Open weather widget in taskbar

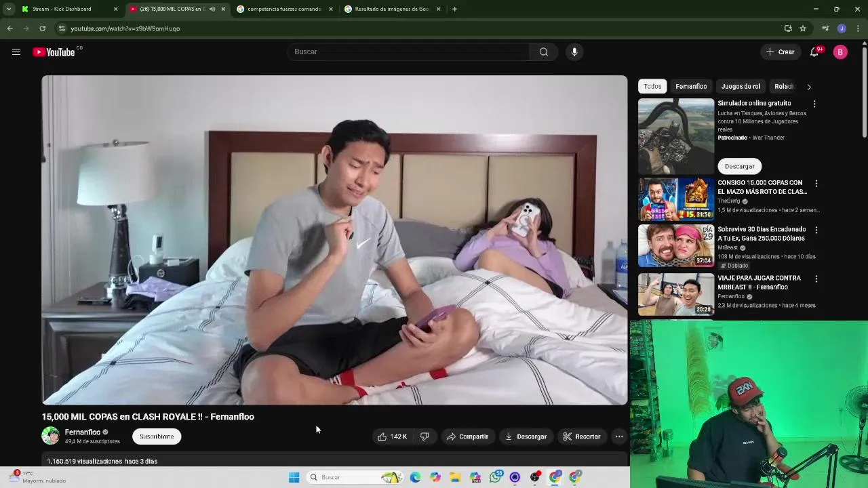(x=37, y=477)
